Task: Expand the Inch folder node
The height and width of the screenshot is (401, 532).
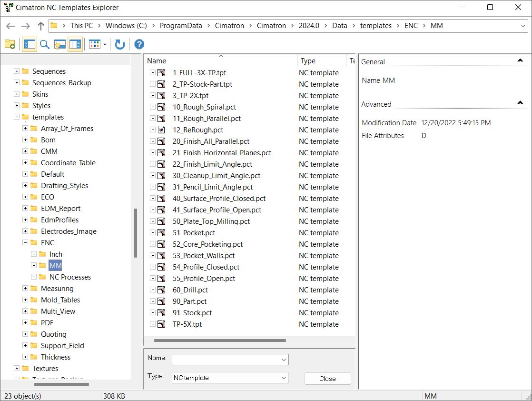Action: point(34,254)
